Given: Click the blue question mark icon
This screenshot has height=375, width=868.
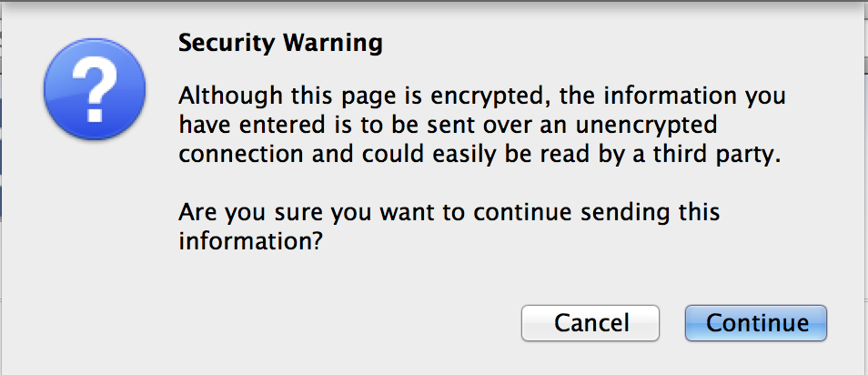Looking at the screenshot, I should point(95,88).
